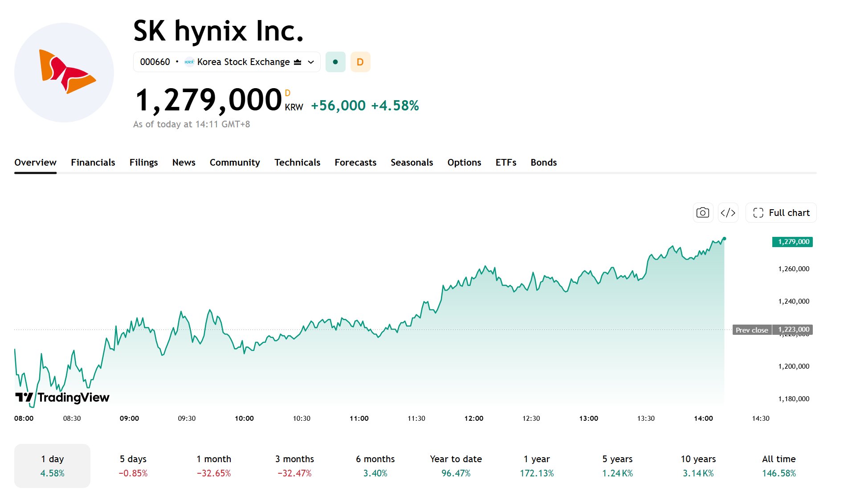This screenshot has width=848, height=504.
Task: Select the 10 years range
Action: tap(698, 466)
